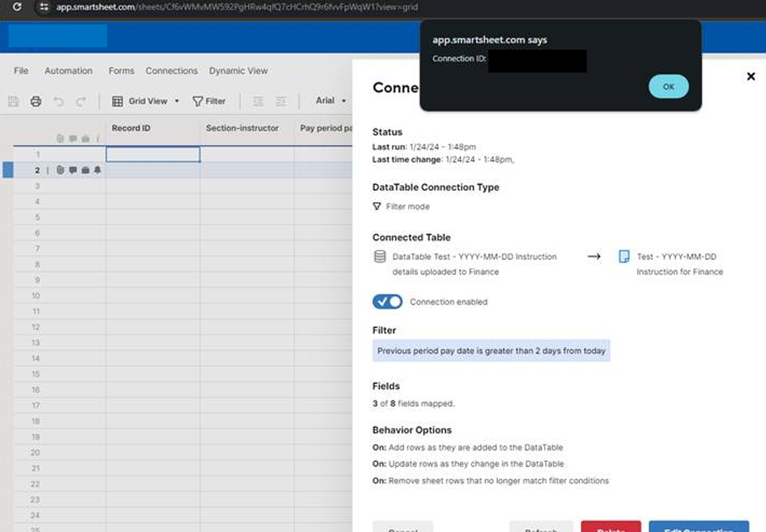This screenshot has height=532, width=766.
Task: Reload the page with the browser refresh icon
Action: click(17, 7)
